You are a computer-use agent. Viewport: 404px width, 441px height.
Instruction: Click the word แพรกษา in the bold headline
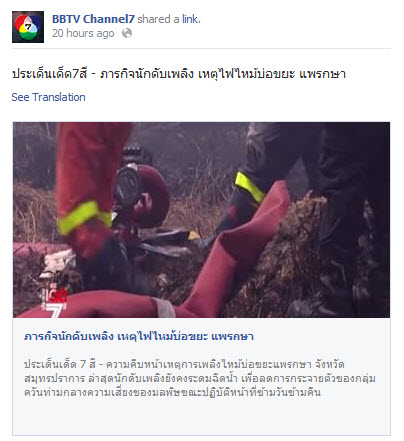(235, 336)
